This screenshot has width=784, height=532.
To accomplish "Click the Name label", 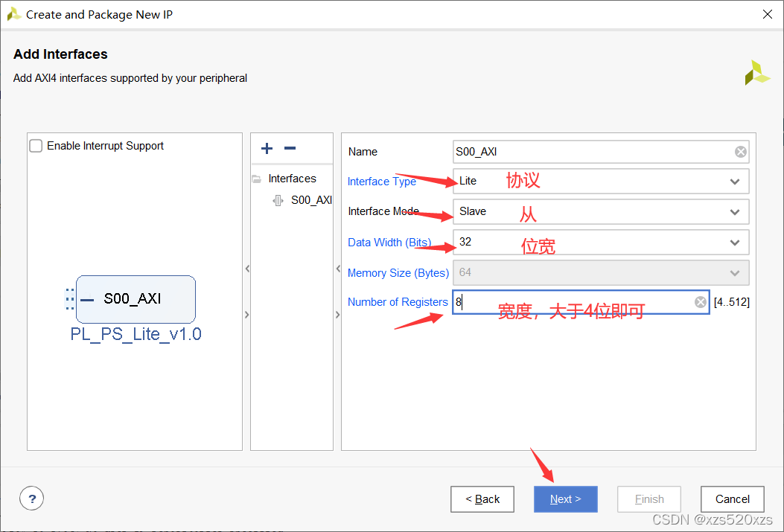I will (x=363, y=152).
